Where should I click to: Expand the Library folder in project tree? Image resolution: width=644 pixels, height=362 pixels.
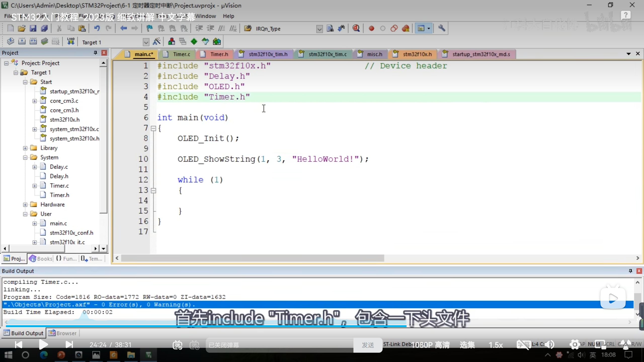pos(25,148)
